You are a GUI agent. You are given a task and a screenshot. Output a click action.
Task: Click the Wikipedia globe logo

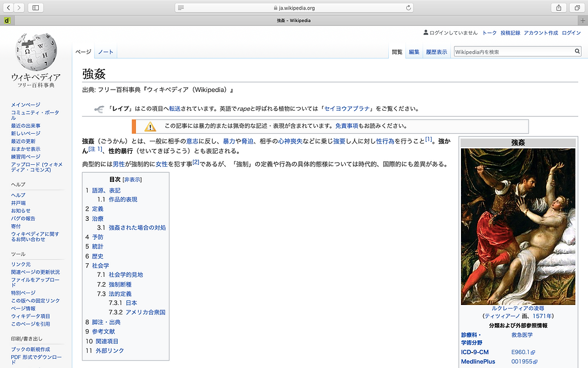click(x=36, y=52)
